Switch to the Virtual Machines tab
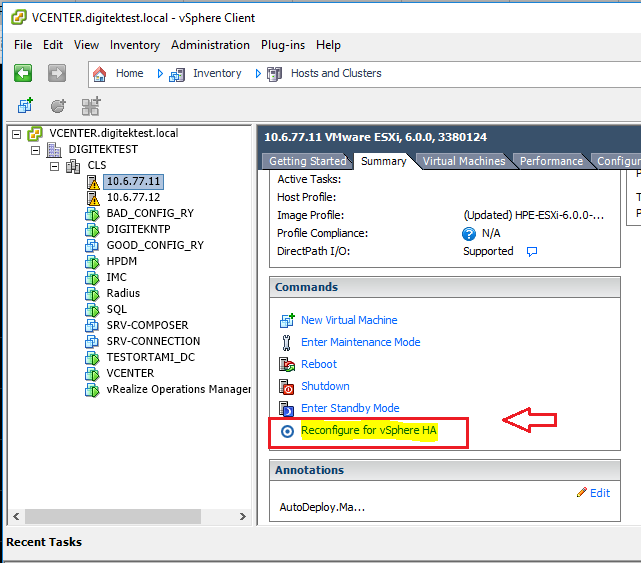This screenshot has width=641, height=563. pos(464,161)
